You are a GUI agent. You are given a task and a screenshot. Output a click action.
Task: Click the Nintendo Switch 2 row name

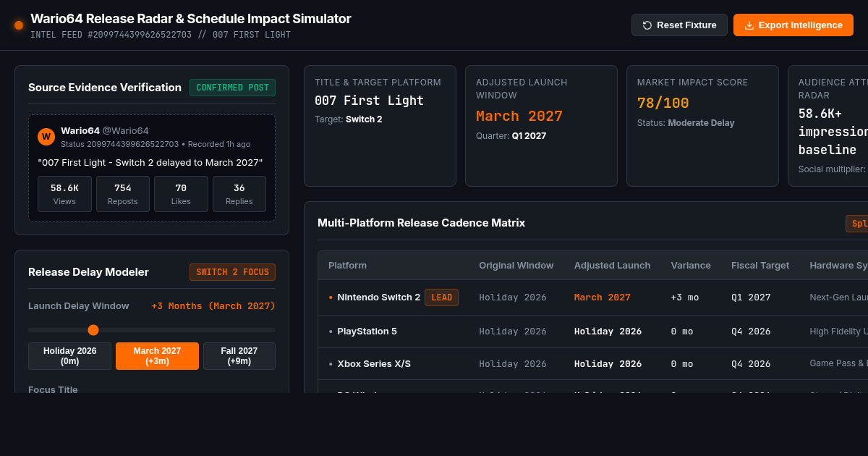tap(378, 297)
